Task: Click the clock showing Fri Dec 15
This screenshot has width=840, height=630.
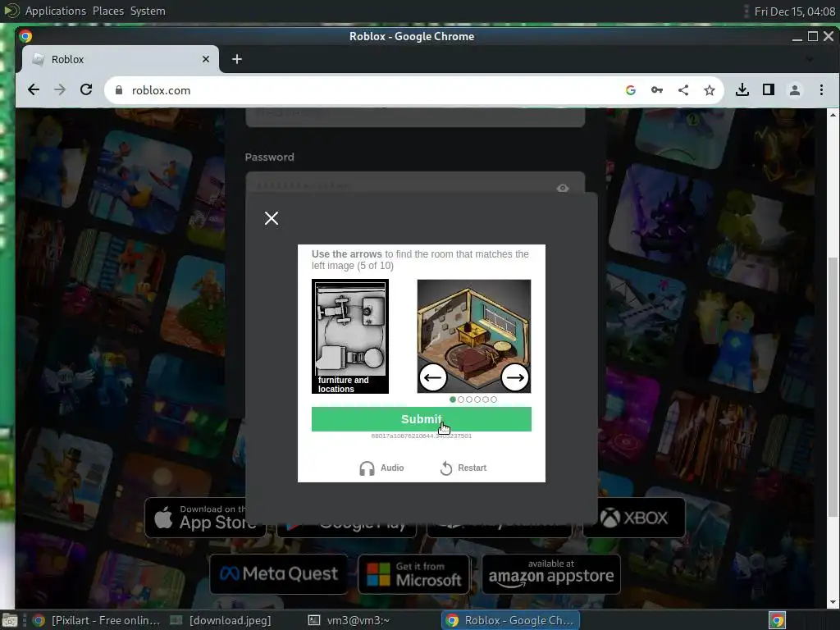Action: 794,11
